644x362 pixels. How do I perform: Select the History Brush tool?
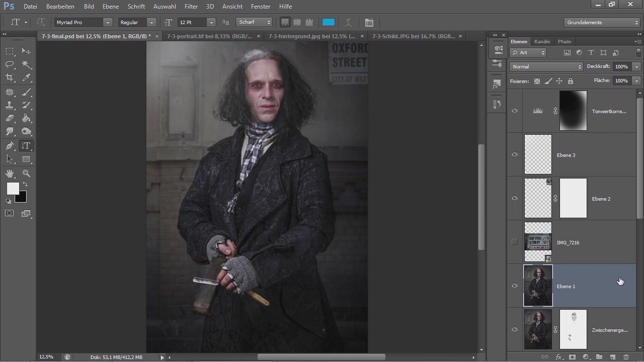point(26,105)
